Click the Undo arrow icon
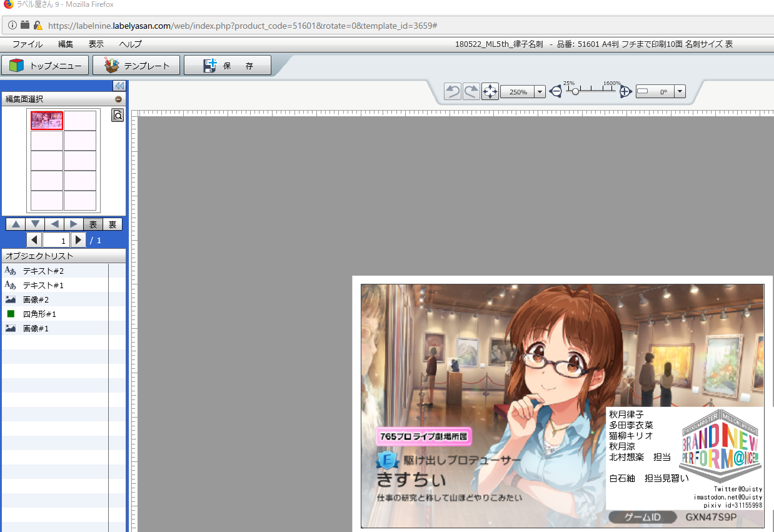774x532 pixels. [x=453, y=91]
